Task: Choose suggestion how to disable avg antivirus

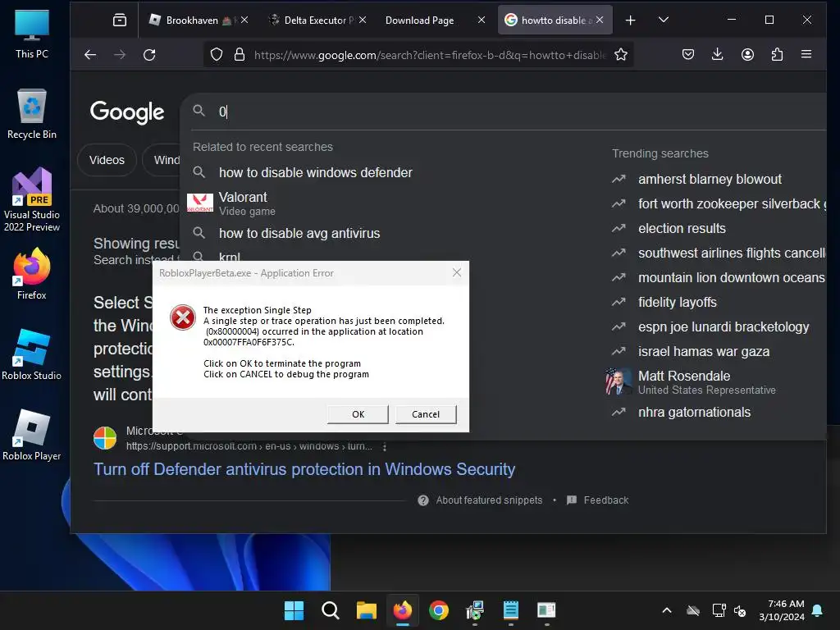Action: coord(299,234)
